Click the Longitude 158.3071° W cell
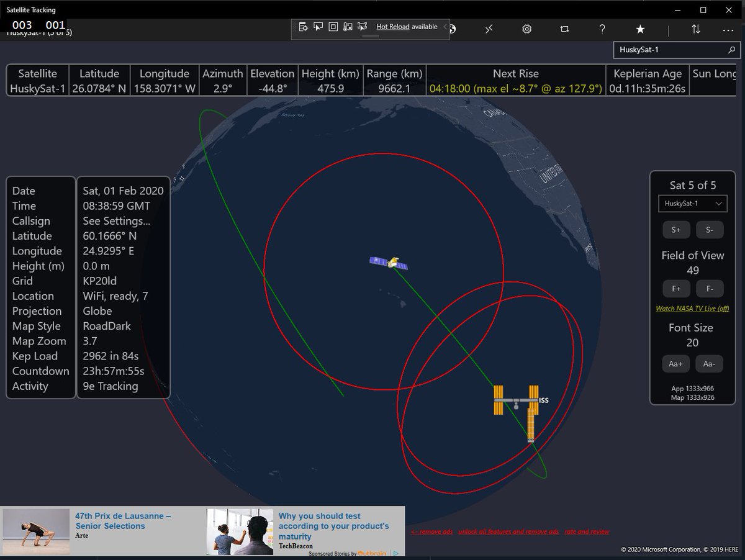Screen dimensions: 745x560 tap(164, 89)
